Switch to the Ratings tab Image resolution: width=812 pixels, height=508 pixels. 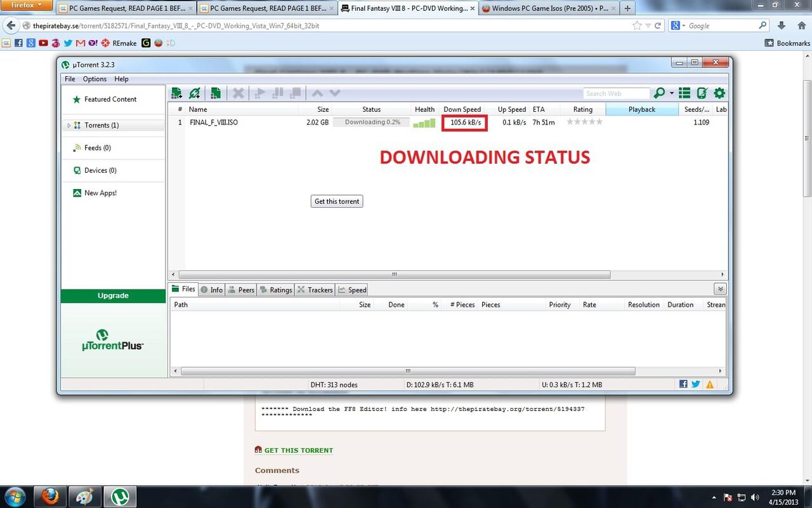276,290
